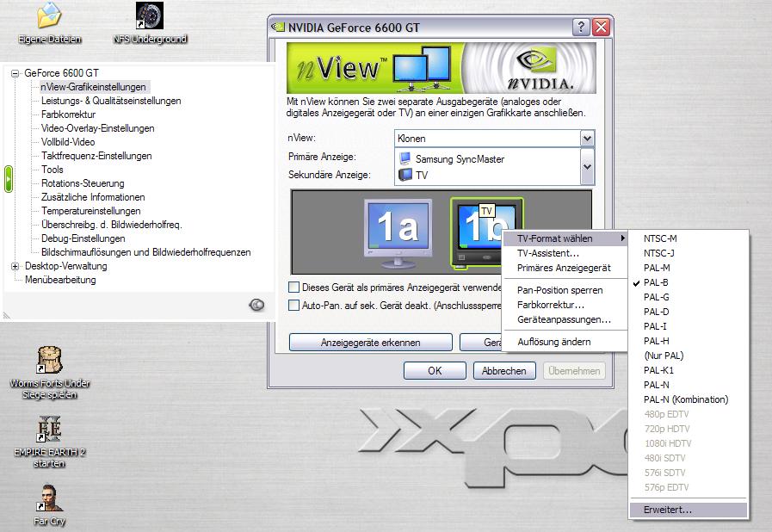Confirm with the OK button
This screenshot has height=532, width=772.
[x=435, y=371]
